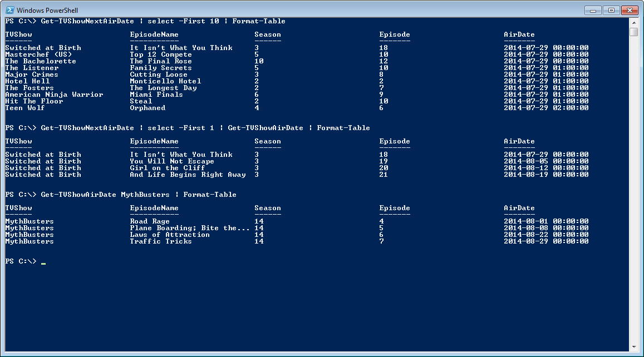Click the air date "2014-07-29 02:00:00"
The width and height of the screenshot is (644, 357).
(546, 108)
